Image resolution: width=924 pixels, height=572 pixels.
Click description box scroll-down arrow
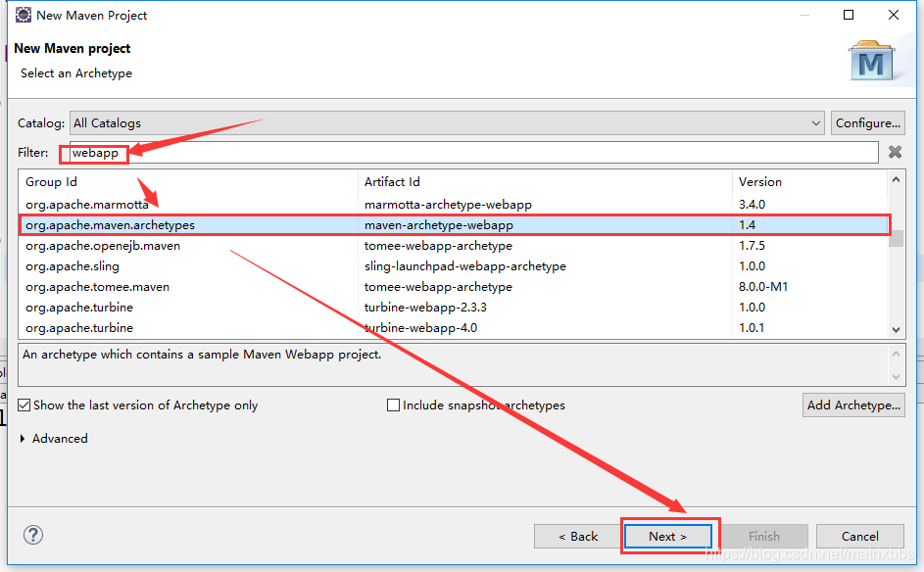(x=896, y=376)
